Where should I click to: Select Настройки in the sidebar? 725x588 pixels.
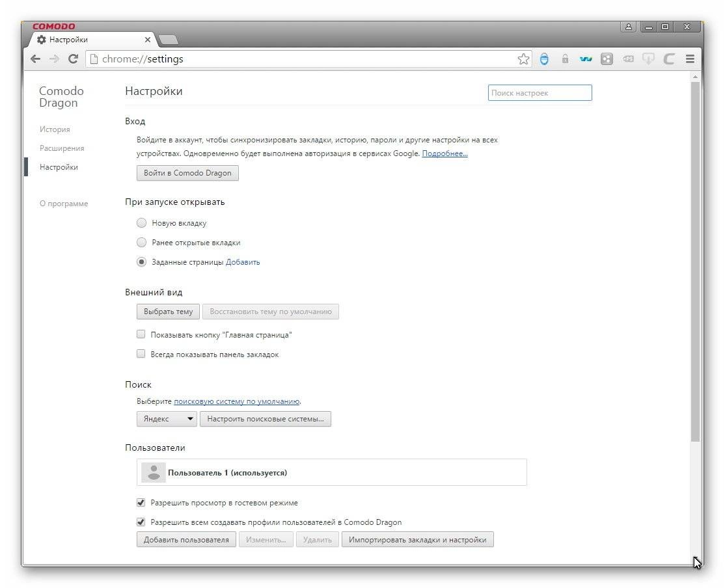(x=59, y=167)
